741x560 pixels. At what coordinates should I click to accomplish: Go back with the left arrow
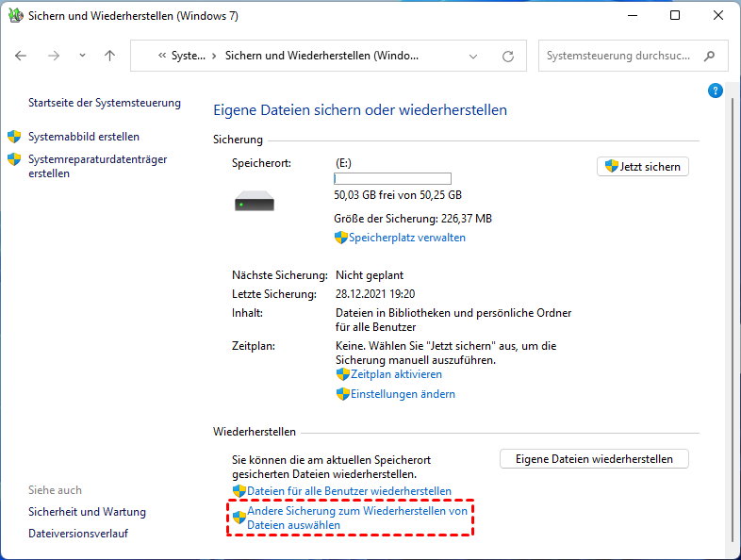(x=21, y=56)
